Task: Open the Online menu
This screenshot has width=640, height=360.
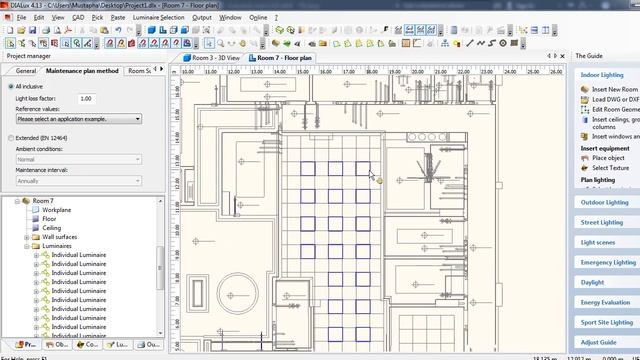Action: [x=258, y=18]
